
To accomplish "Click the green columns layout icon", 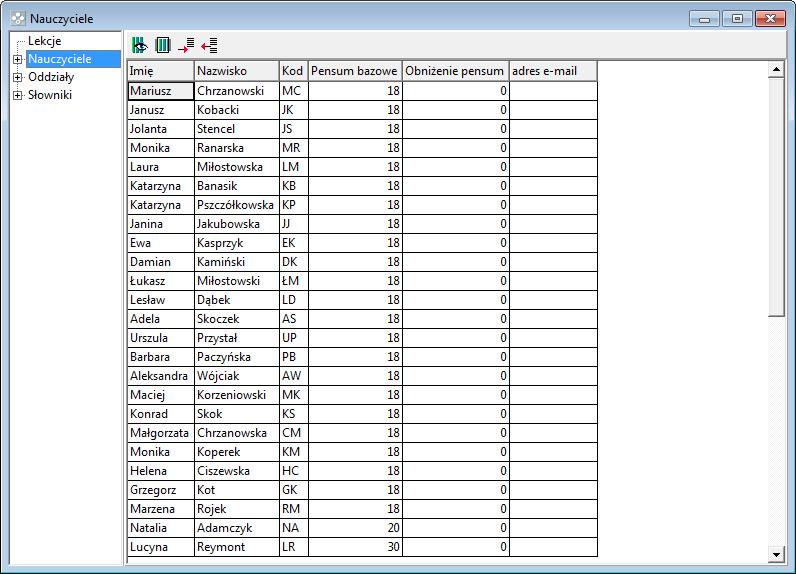I will pos(162,45).
